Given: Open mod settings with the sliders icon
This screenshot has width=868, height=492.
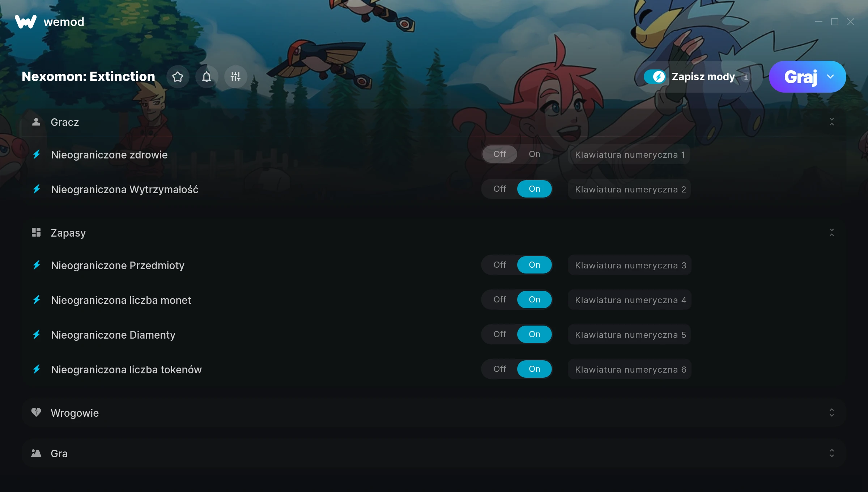Looking at the screenshot, I should (x=235, y=77).
